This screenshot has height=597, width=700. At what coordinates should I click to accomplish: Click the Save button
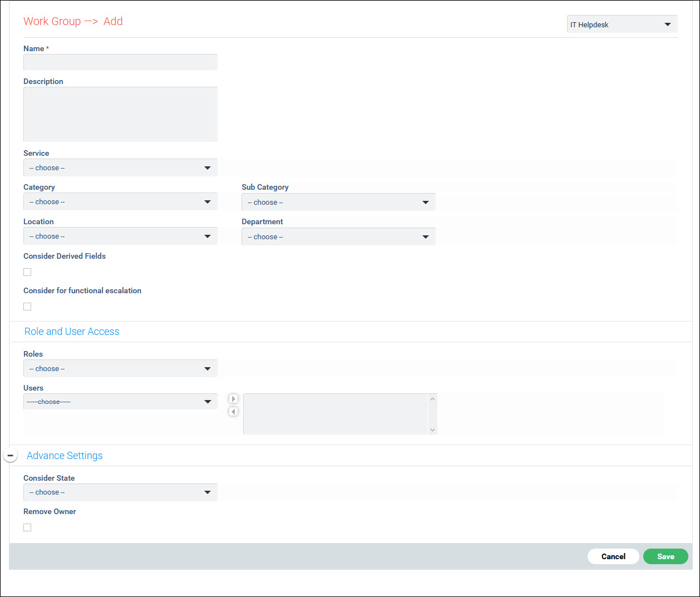[x=666, y=556]
